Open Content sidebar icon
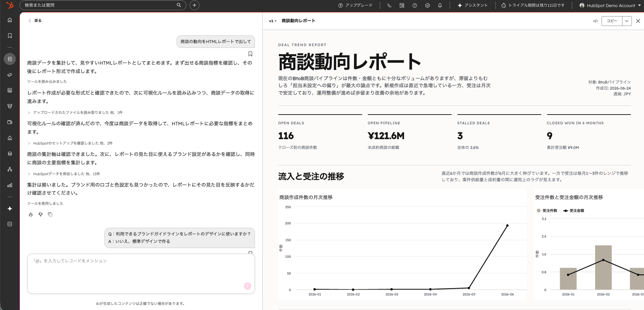The image size is (644, 310). pos(10,90)
